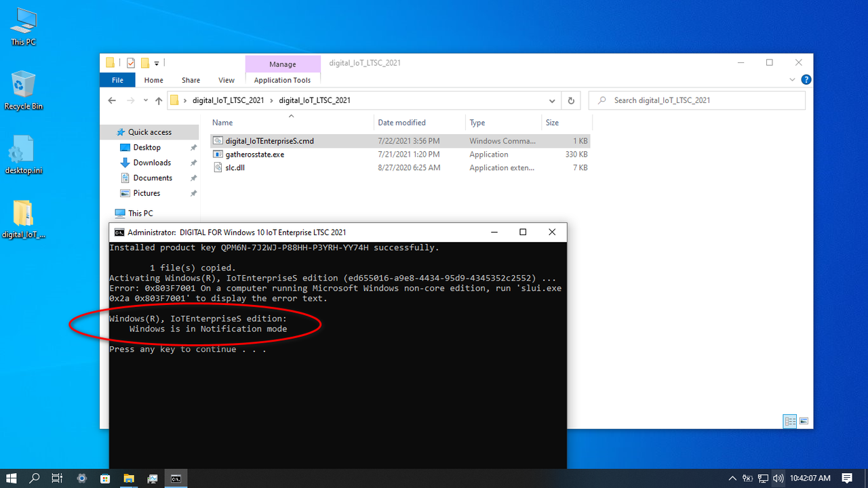Expand the chevron between the breadcrumb folders
Screen dimensions: 868x488
coord(272,100)
